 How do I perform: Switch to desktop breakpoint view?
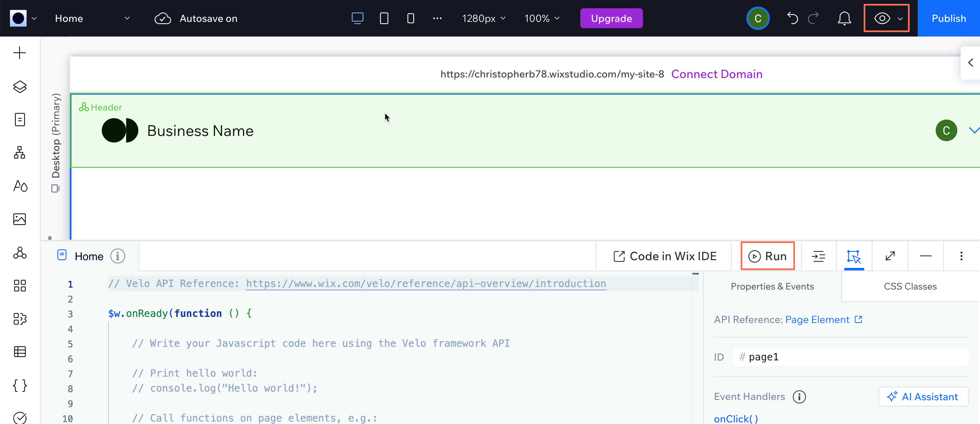357,18
